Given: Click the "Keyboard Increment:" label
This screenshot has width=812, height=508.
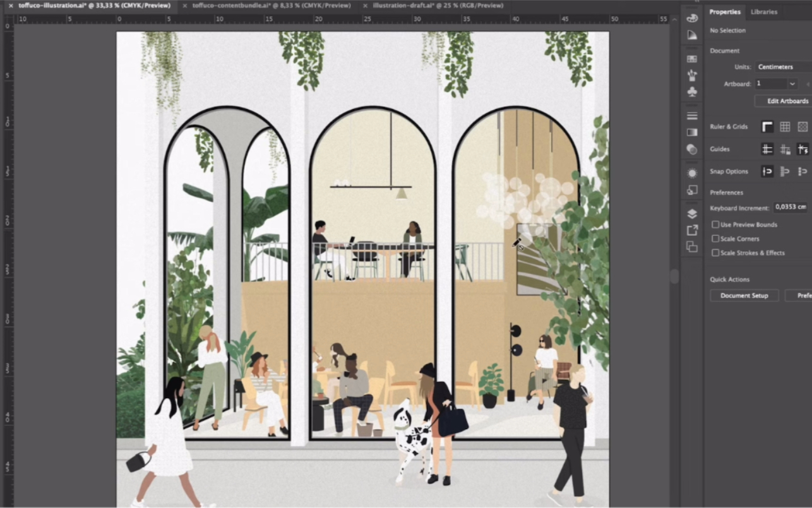Looking at the screenshot, I should 740,208.
